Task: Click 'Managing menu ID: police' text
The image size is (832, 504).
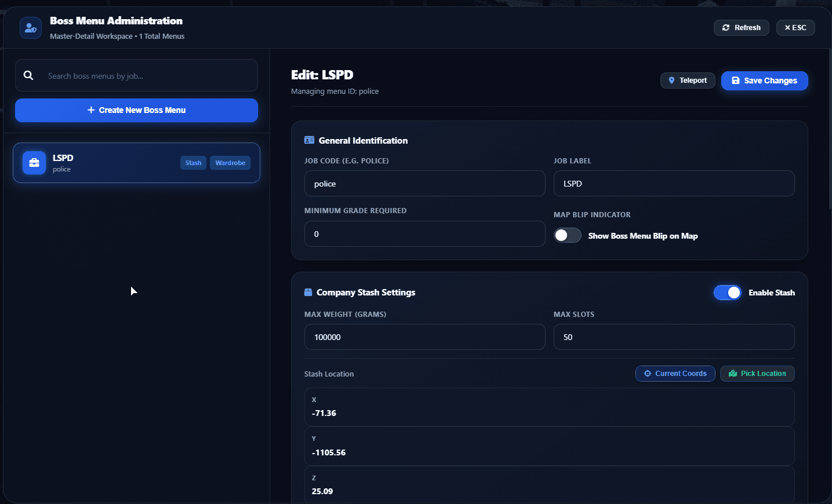Action: click(x=335, y=92)
